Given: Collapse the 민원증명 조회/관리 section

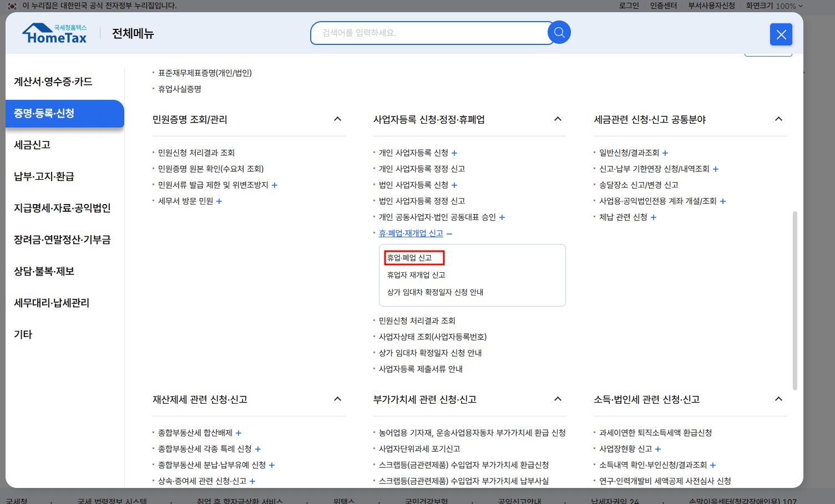Looking at the screenshot, I should 337,119.
